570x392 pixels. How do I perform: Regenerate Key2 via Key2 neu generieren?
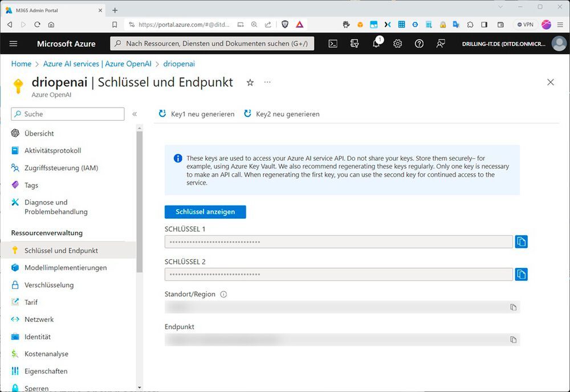click(282, 114)
